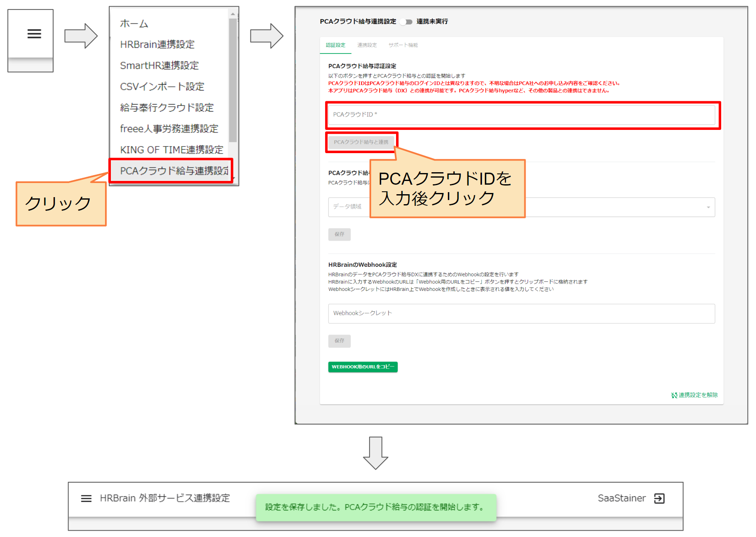Image resolution: width=756 pixels, height=537 pixels.
Task: Open the サポート機能 tab
Action: tap(403, 45)
